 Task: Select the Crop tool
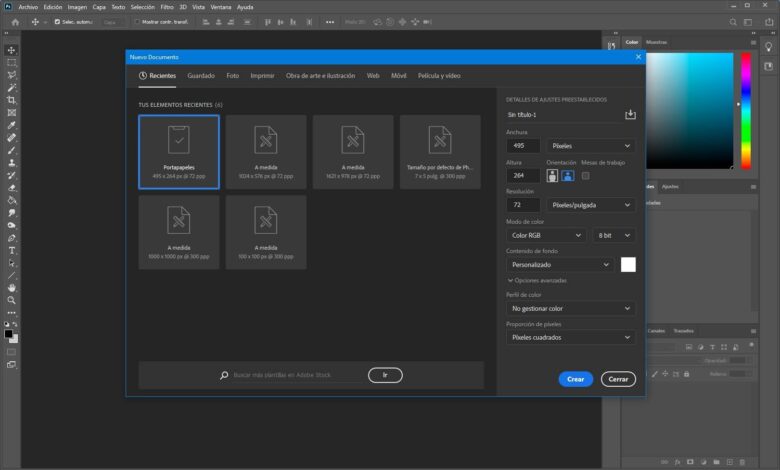pos(12,100)
